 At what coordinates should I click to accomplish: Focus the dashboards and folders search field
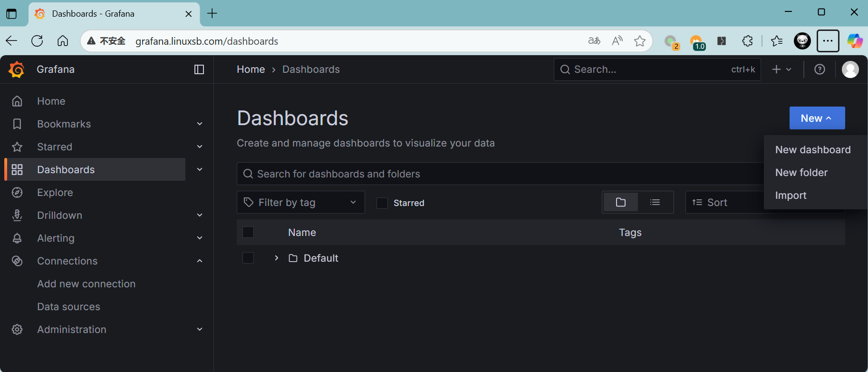point(499,174)
